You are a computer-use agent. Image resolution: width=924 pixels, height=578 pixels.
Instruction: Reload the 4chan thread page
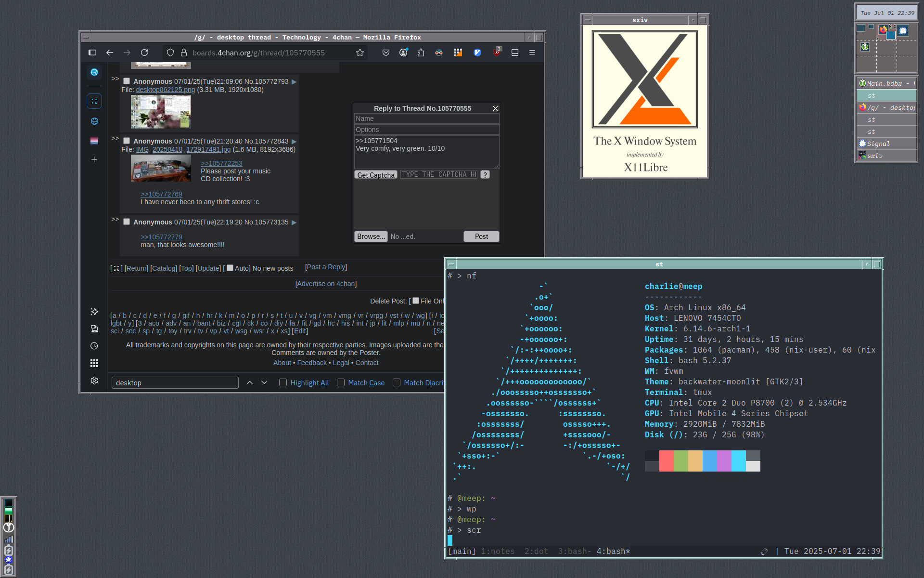144,53
